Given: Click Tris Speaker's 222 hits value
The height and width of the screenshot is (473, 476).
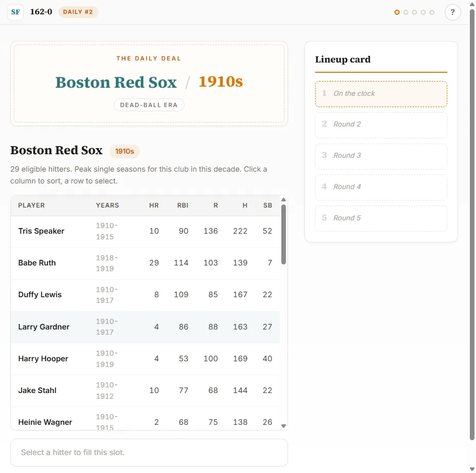Looking at the screenshot, I should [240, 231].
